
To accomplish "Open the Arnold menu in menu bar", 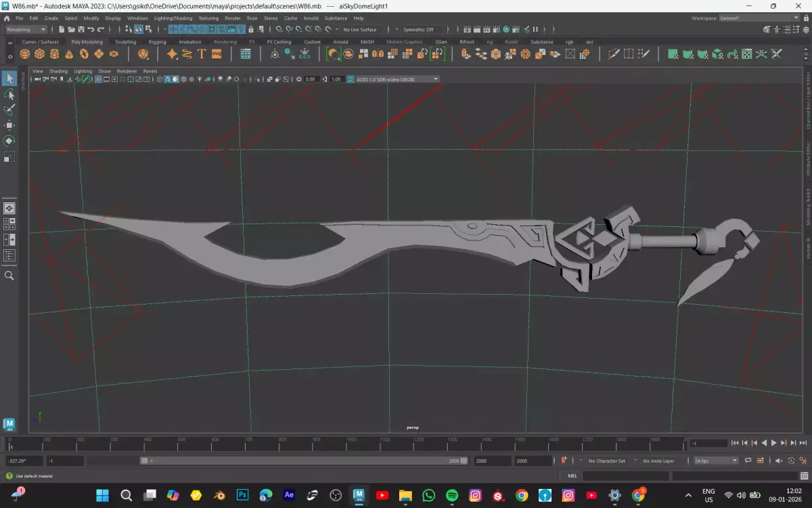I will (x=311, y=18).
